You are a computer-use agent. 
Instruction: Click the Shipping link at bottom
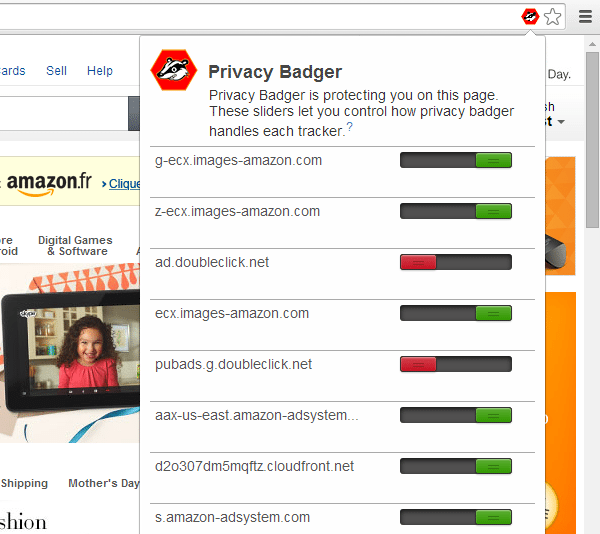pos(24,483)
